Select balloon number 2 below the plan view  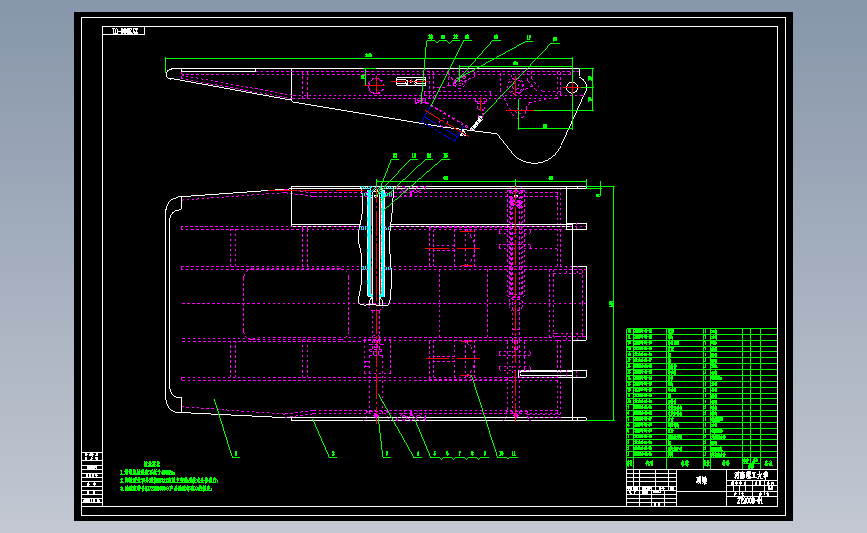[x=333, y=454]
